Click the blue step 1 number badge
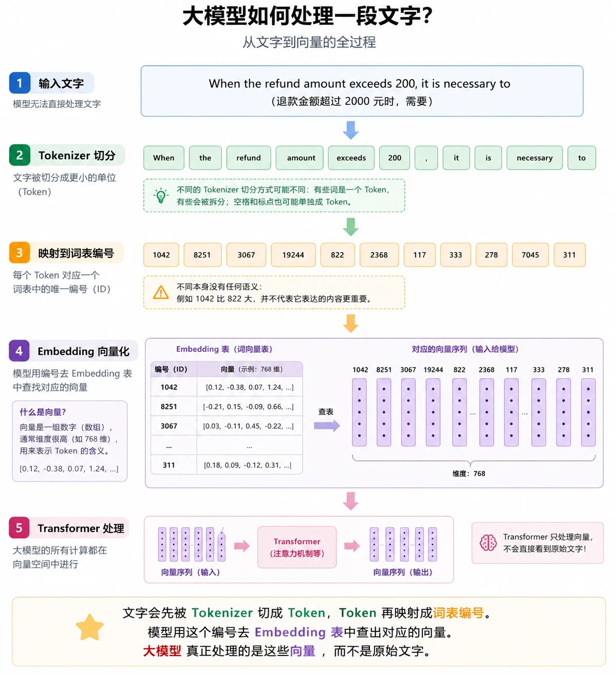The image size is (616, 674). tap(20, 83)
